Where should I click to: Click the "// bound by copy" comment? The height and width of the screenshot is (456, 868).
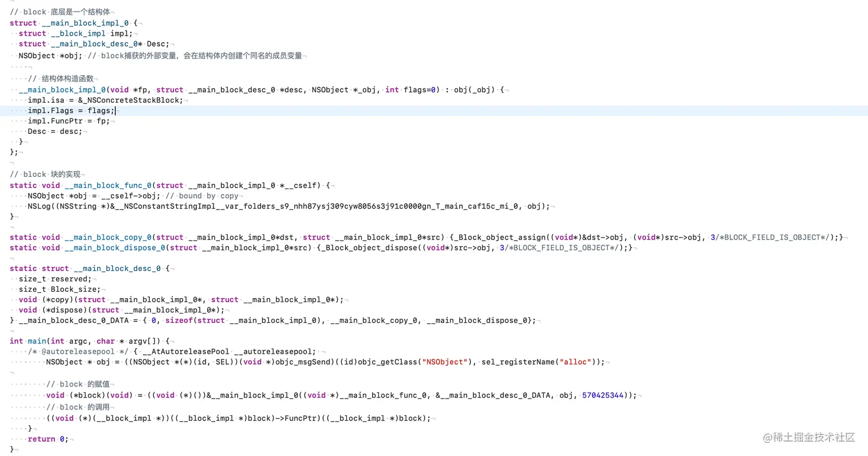pos(201,196)
